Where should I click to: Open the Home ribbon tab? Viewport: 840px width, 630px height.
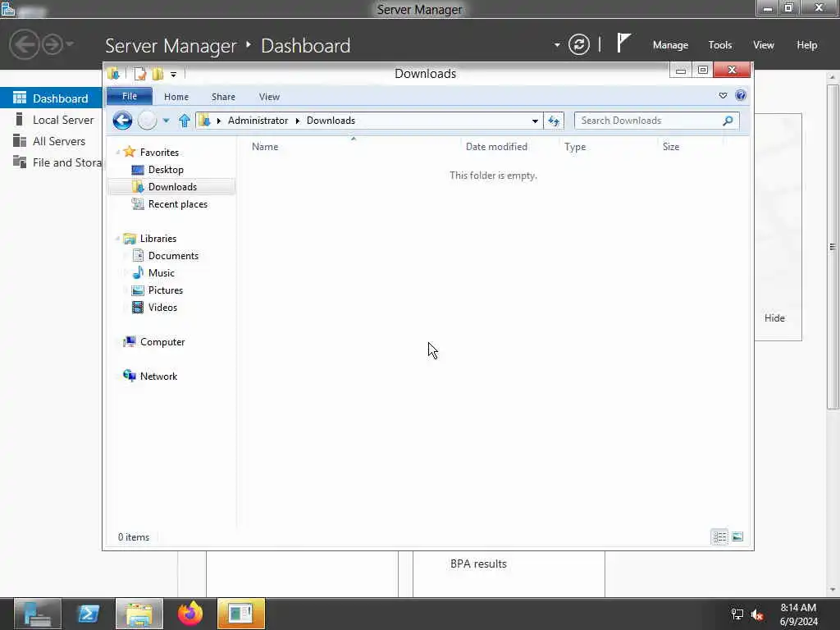[176, 97]
